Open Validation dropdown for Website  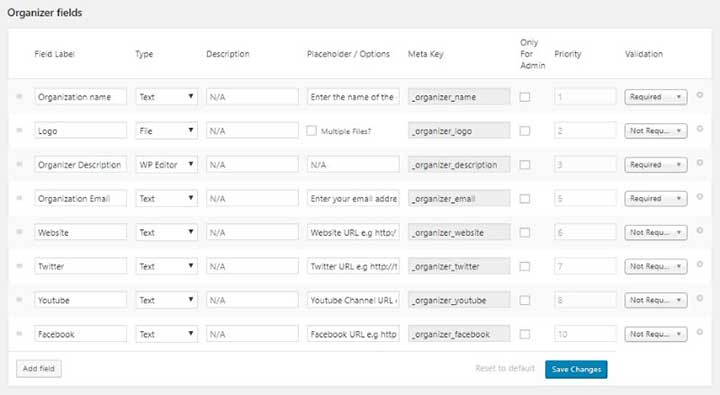point(656,232)
